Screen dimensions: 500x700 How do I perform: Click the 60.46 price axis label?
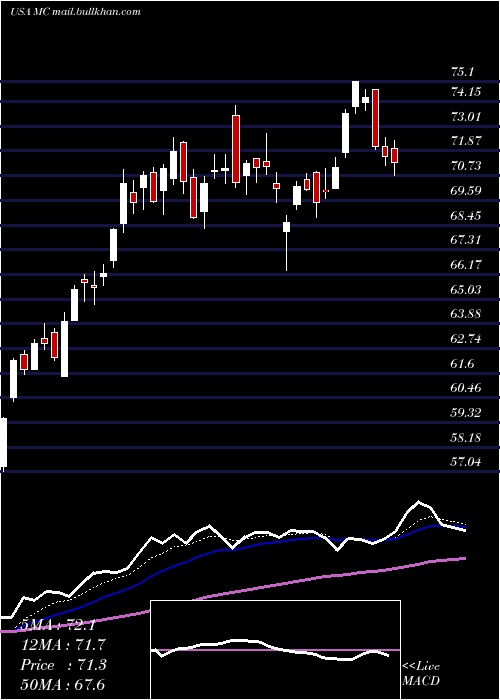(466, 388)
